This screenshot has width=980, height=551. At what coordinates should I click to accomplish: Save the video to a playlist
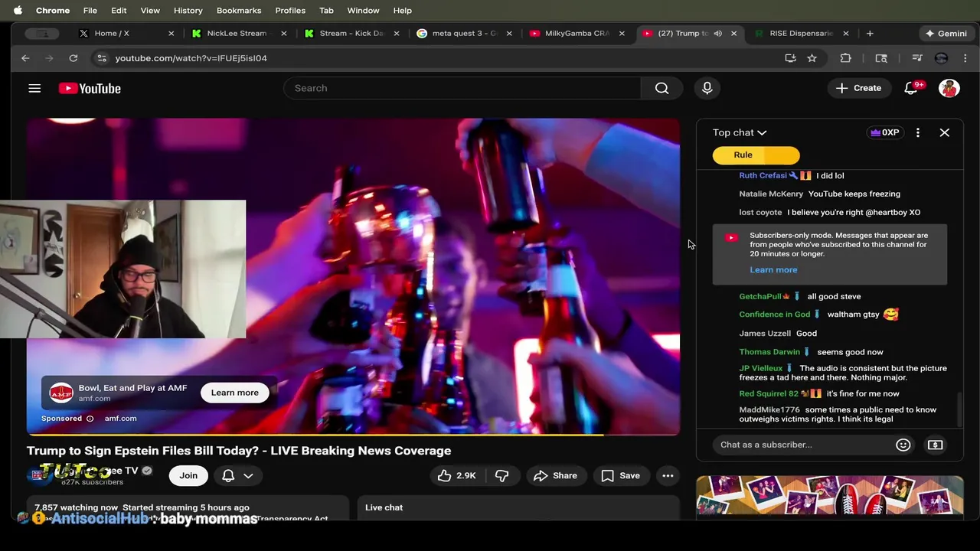[620, 475]
